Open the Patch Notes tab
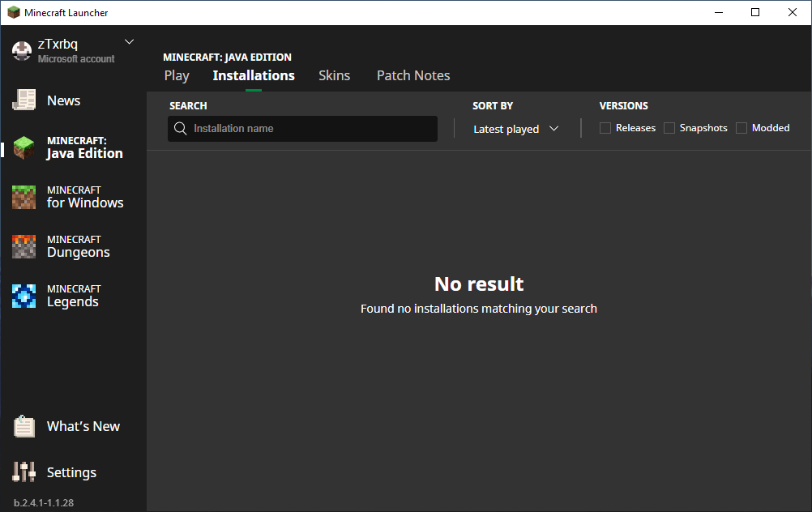The image size is (812, 512). tap(413, 75)
